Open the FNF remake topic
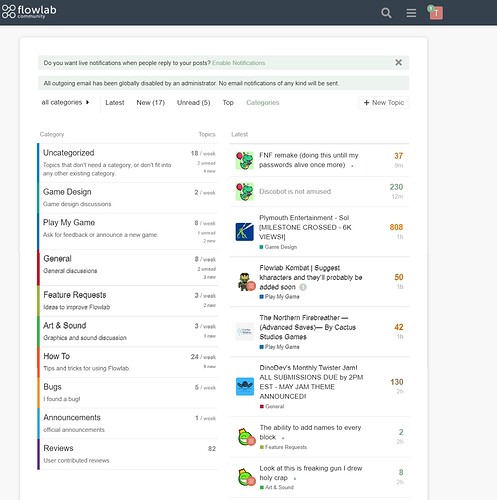This screenshot has height=500, width=497. [x=309, y=160]
